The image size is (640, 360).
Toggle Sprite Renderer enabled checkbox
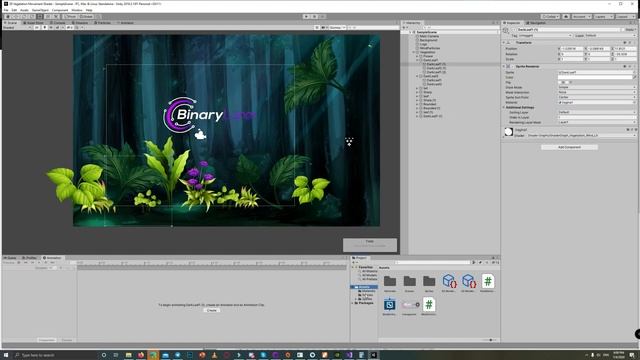pos(513,67)
